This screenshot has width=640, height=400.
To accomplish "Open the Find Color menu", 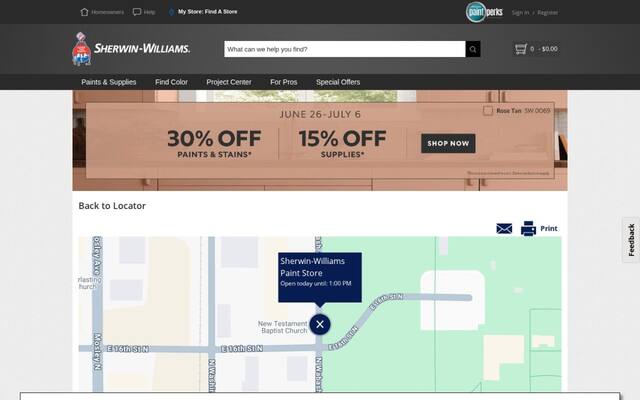I will click(171, 82).
